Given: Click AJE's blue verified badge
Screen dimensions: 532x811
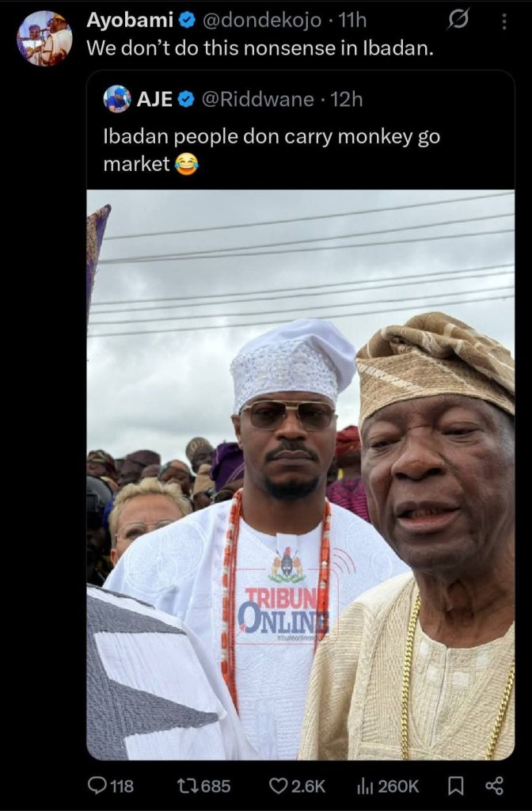Looking at the screenshot, I should pyautogui.click(x=186, y=99).
